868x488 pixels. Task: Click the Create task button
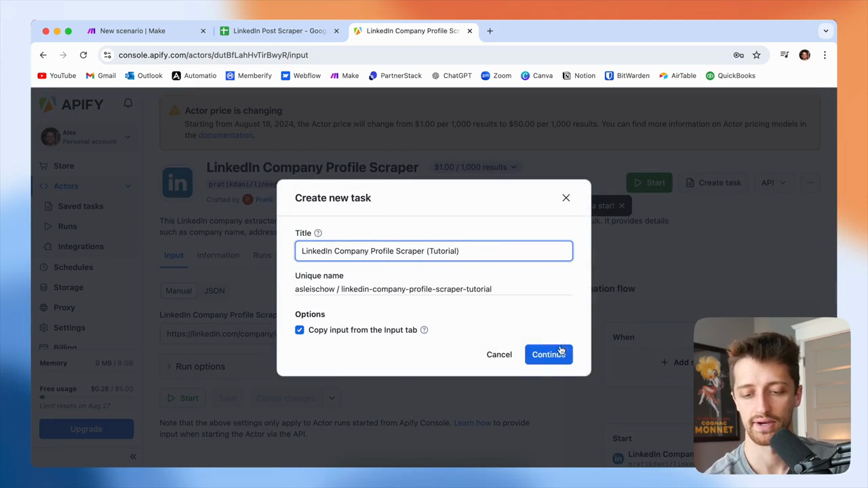713,183
